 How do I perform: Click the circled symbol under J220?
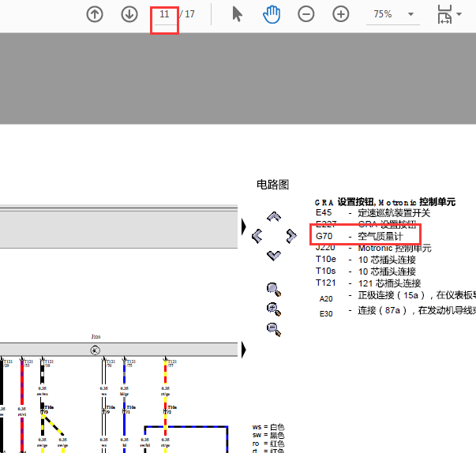click(95, 350)
